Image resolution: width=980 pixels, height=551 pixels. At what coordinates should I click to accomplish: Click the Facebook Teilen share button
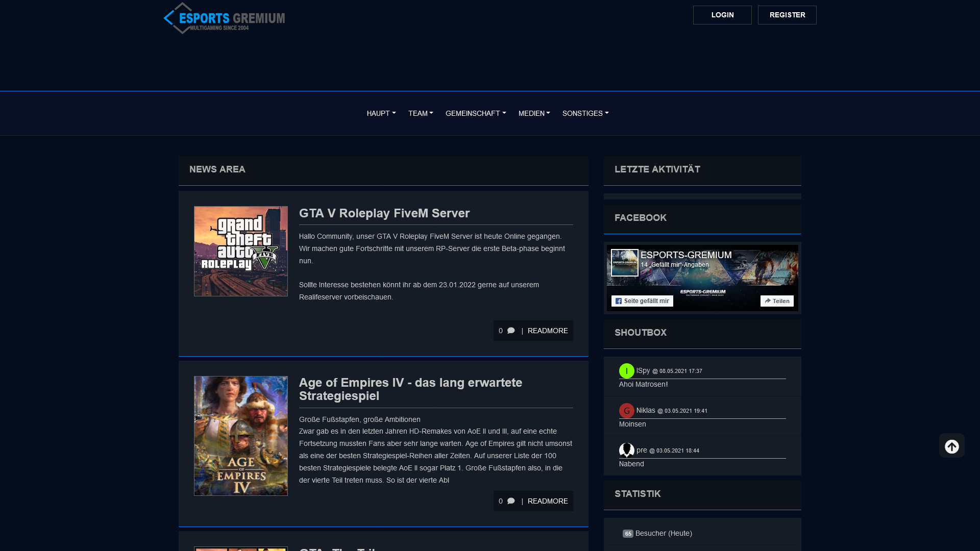click(777, 301)
